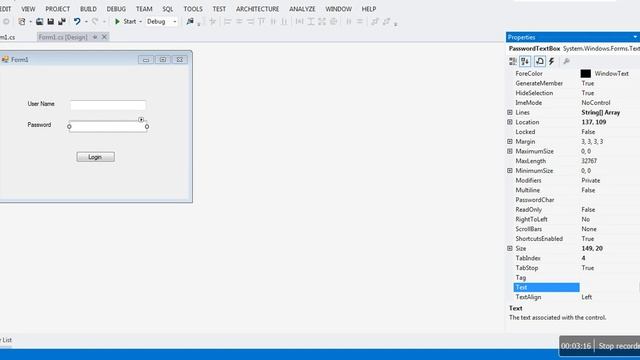This screenshot has height=360, width=640.
Task: Select the Form1.cs [Design] tab
Action: [63, 37]
